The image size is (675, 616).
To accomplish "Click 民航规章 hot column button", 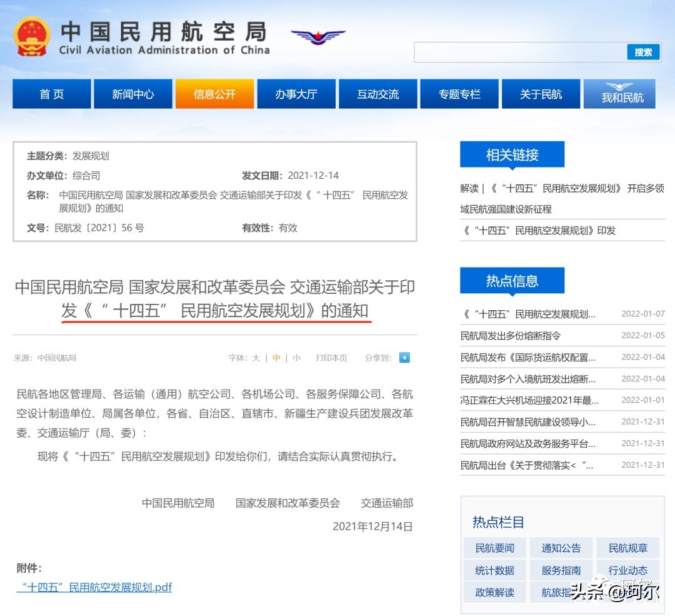I will pos(628,548).
